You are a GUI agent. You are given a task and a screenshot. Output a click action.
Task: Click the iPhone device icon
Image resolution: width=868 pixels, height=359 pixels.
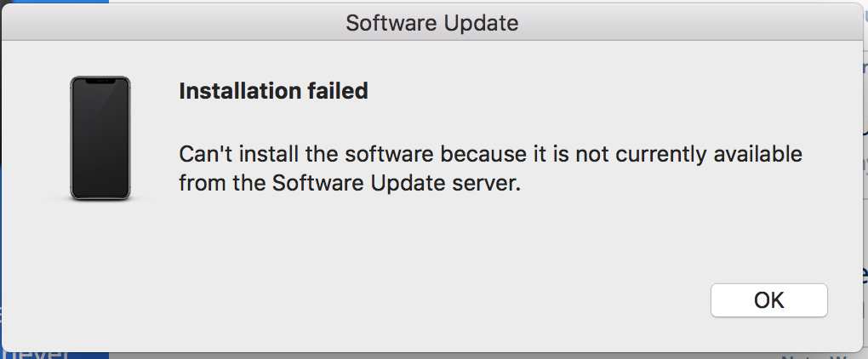pyautogui.click(x=100, y=138)
